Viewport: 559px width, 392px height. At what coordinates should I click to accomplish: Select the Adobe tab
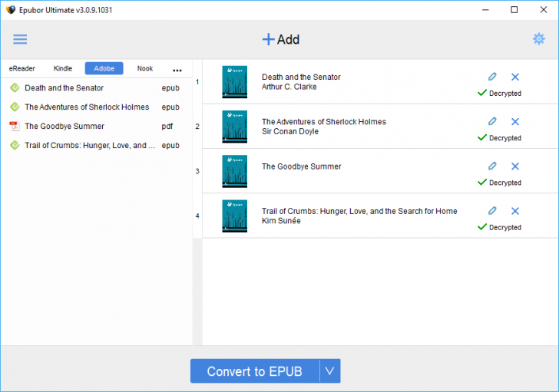point(104,68)
